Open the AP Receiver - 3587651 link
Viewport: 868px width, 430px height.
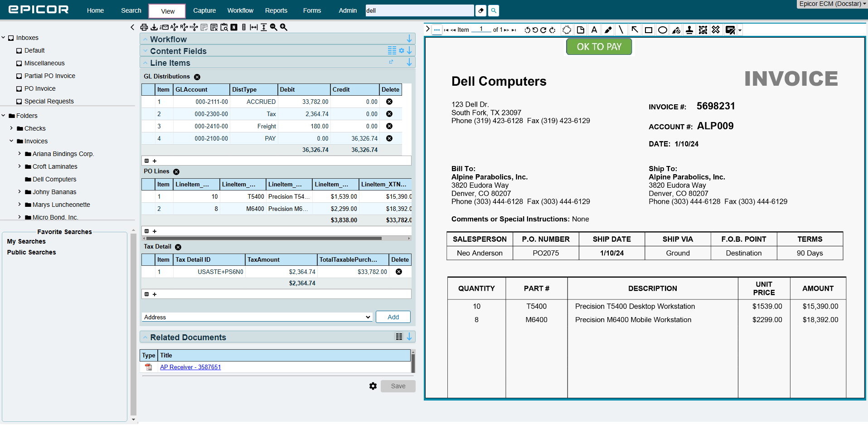tap(190, 367)
